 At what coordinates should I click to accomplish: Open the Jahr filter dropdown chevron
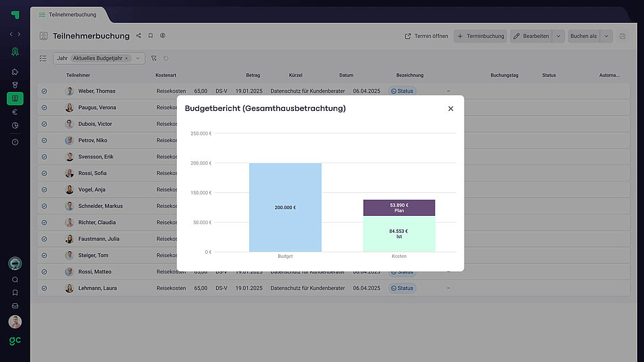(x=138, y=59)
